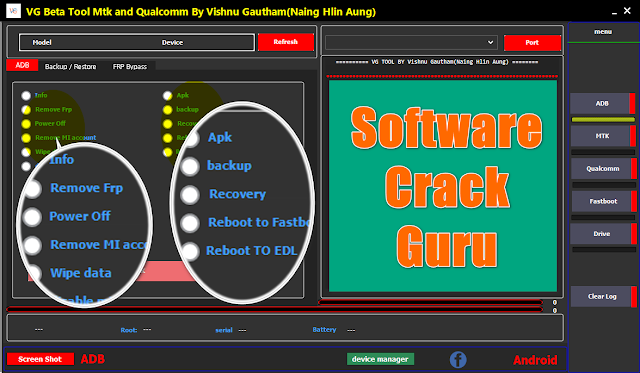Click the VG app logo icon
640x373 pixels.
point(13,11)
